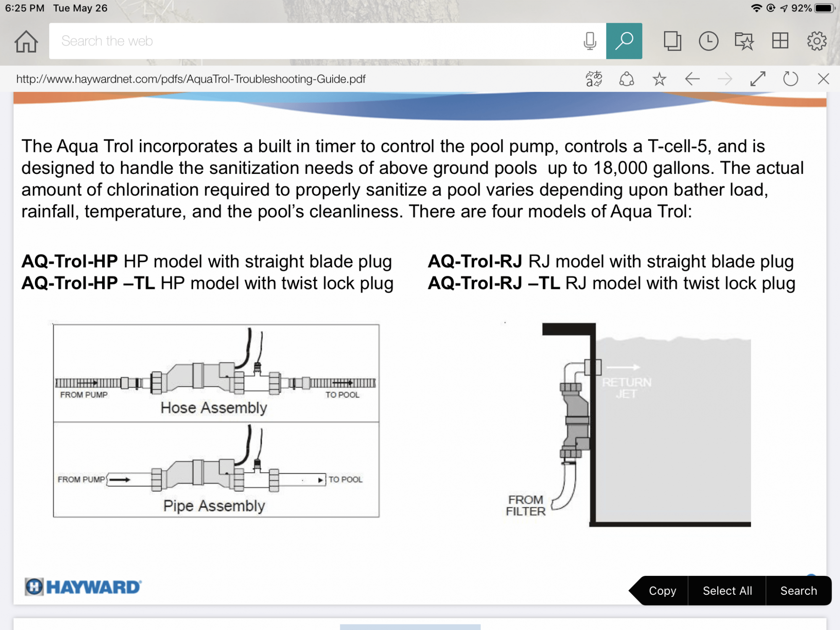The image size is (840, 630).
Task: Tap the share icon in address bar
Action: pyautogui.click(x=627, y=79)
